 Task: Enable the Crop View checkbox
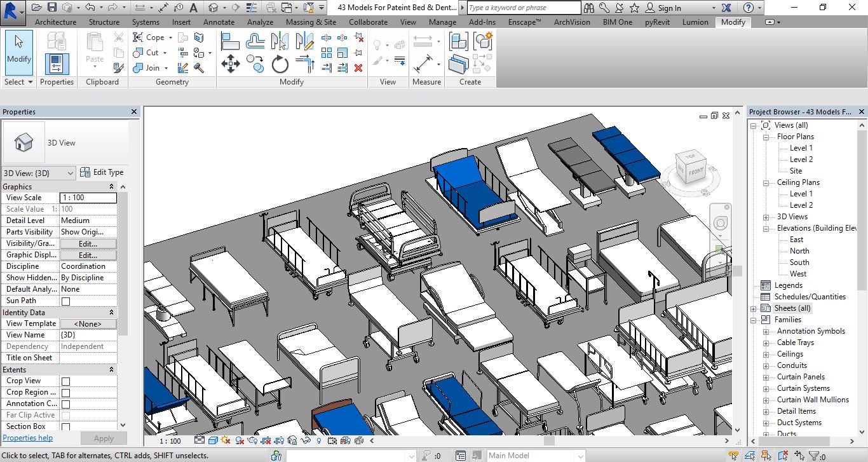click(x=65, y=381)
